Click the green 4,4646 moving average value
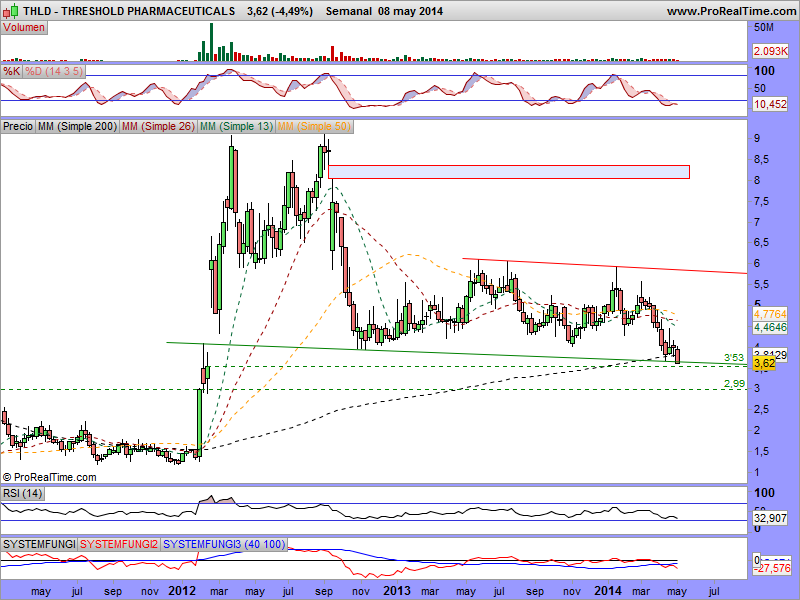 tap(770, 327)
